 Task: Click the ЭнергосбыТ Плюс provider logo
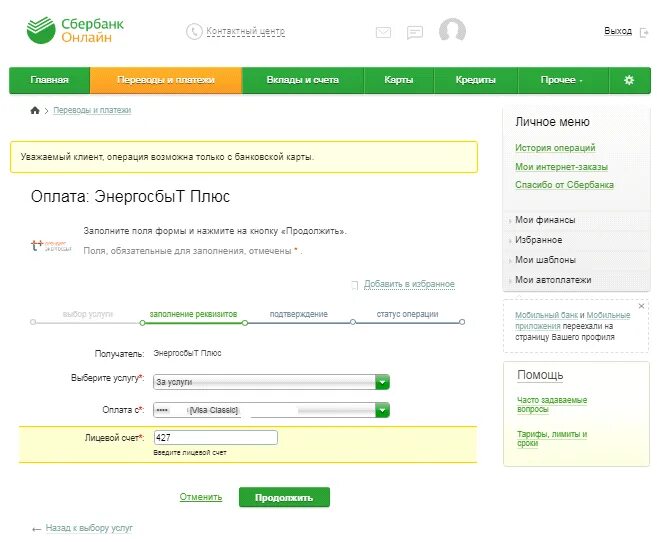click(x=52, y=245)
